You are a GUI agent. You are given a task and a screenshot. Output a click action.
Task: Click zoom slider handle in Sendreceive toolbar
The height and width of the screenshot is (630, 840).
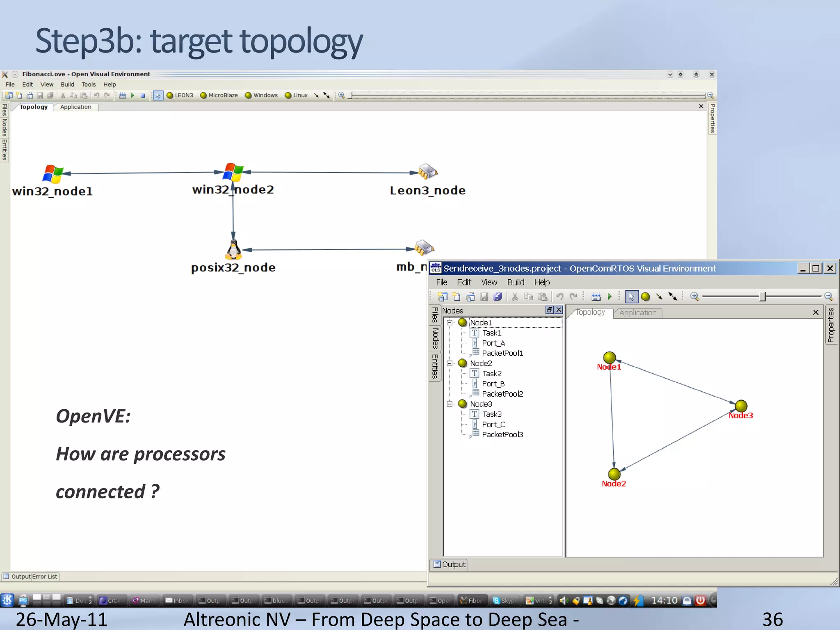(762, 297)
